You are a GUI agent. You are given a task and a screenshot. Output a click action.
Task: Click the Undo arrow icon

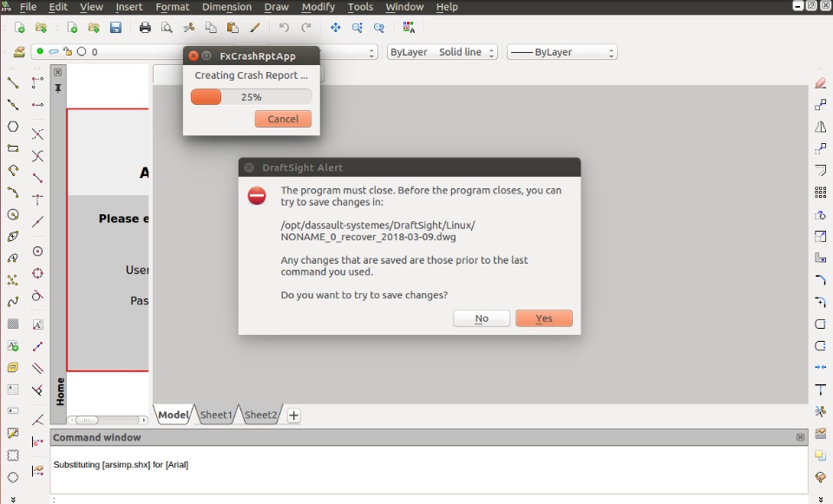[285, 28]
